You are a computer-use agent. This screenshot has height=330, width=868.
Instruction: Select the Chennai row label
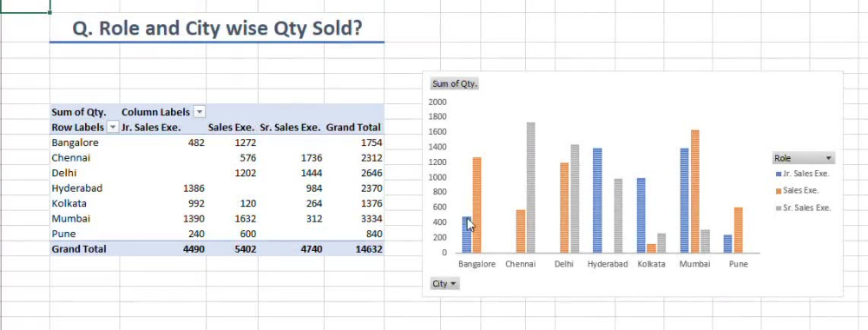point(71,158)
